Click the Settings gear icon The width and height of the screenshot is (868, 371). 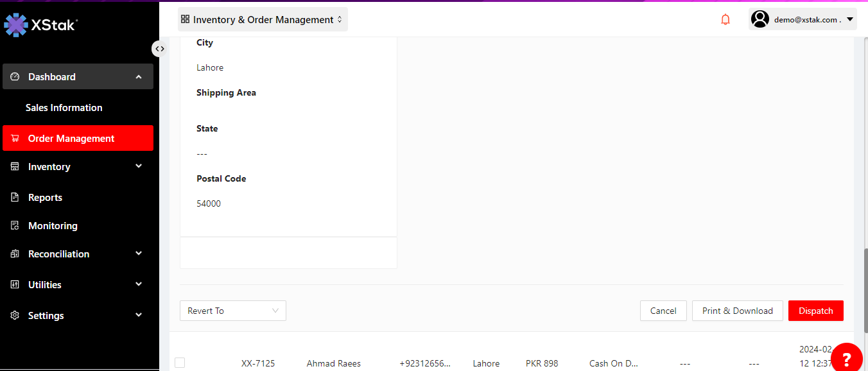pyautogui.click(x=15, y=316)
